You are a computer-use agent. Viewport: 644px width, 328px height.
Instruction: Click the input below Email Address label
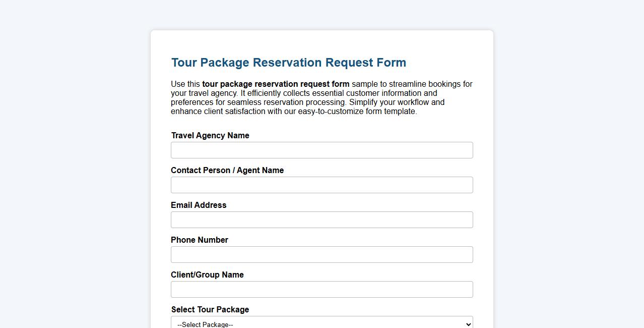[321, 220]
